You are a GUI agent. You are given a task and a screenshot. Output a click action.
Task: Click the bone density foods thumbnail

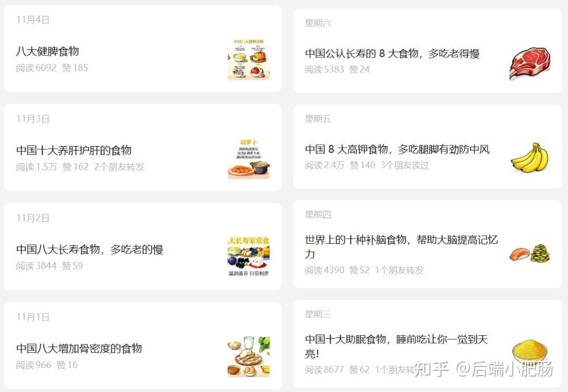(x=249, y=356)
